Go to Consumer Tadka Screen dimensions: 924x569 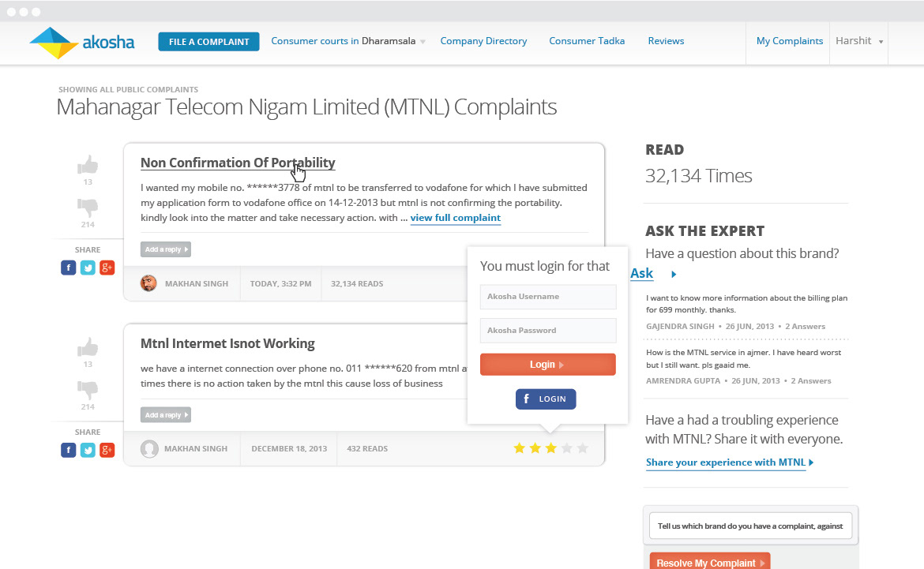click(587, 41)
